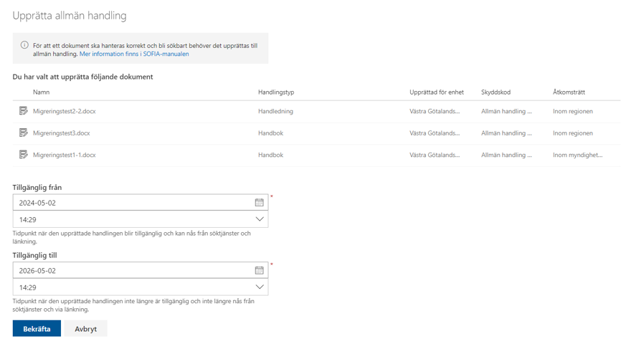Sort by the Namn column header

coord(41,92)
